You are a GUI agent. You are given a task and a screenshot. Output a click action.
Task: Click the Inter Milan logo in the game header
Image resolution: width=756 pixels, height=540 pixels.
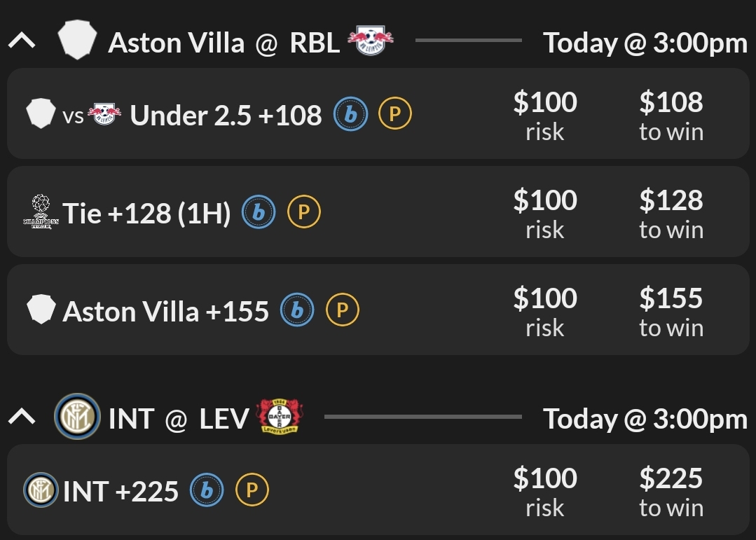[x=77, y=417]
